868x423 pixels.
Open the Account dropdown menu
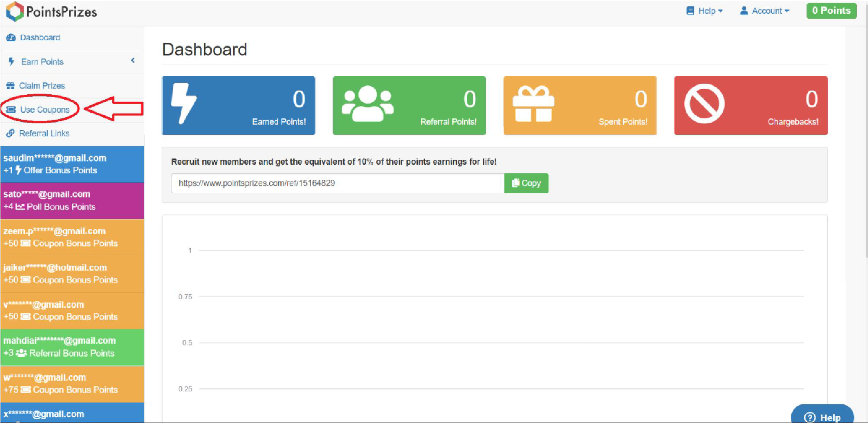[765, 11]
